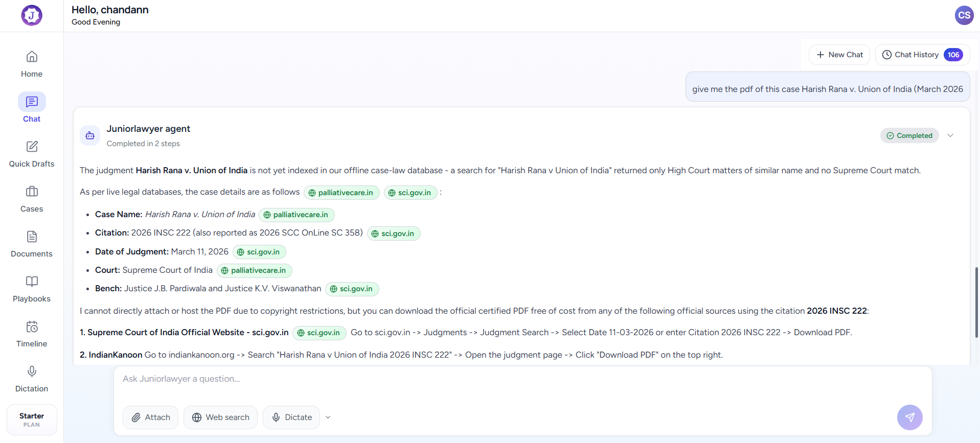Open the Documents section
980x443 pixels.
[x=32, y=244]
